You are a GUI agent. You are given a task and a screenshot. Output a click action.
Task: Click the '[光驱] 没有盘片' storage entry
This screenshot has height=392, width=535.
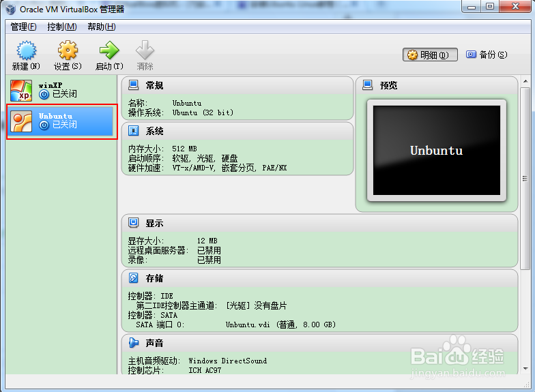[257, 305]
